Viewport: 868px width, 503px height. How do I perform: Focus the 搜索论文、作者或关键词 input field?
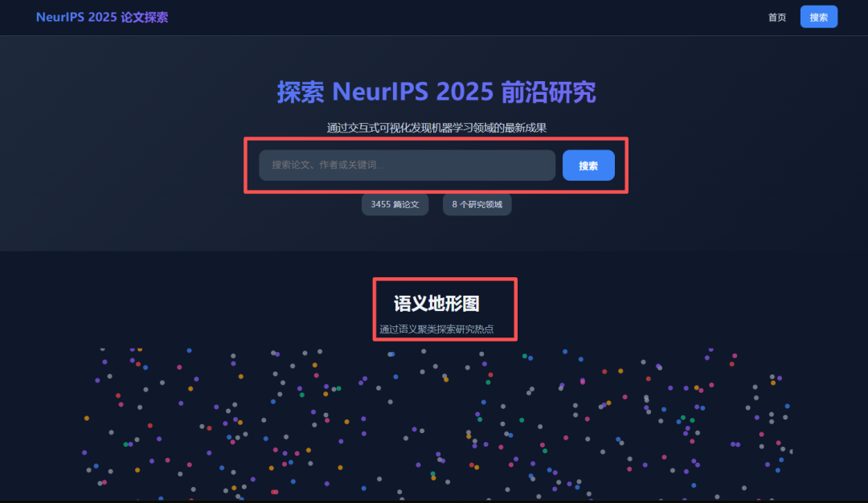[x=407, y=165]
